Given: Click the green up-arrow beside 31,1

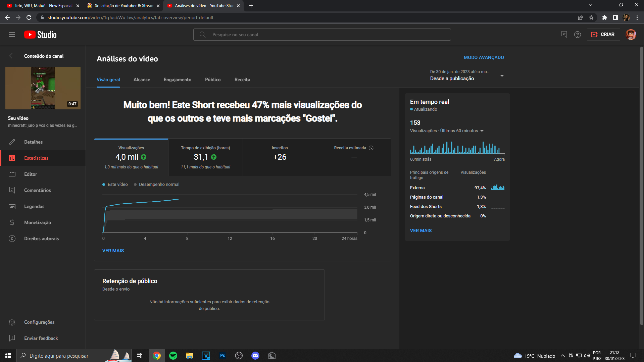Looking at the screenshot, I should tap(214, 157).
